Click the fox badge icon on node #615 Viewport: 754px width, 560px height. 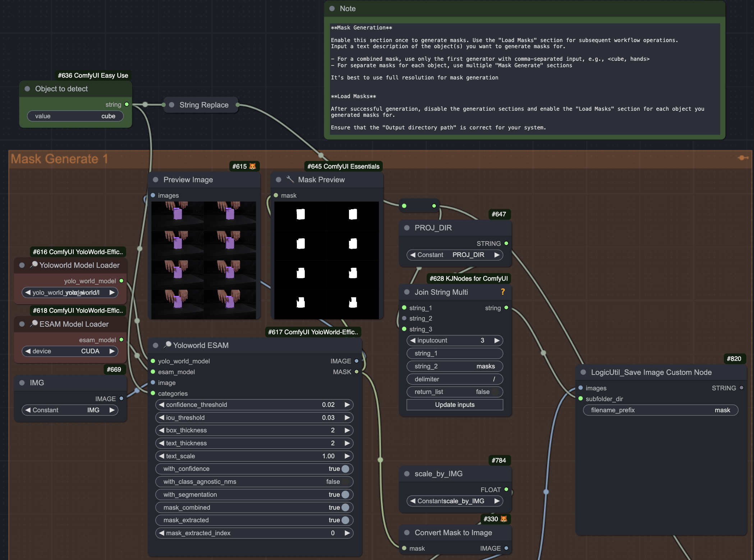253,166
